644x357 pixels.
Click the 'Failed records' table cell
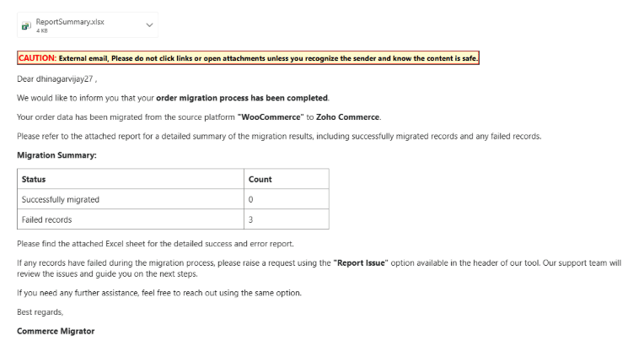click(47, 219)
